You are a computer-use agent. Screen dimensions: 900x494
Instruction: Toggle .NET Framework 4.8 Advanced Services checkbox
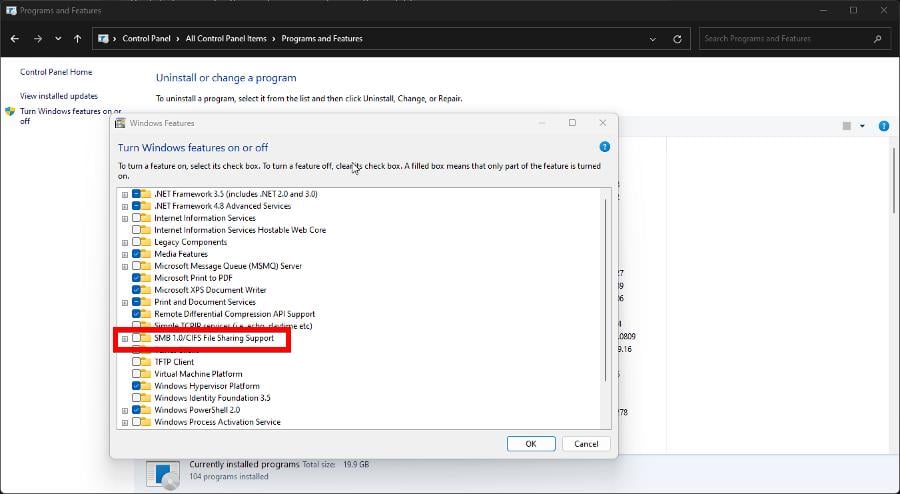[136, 206]
